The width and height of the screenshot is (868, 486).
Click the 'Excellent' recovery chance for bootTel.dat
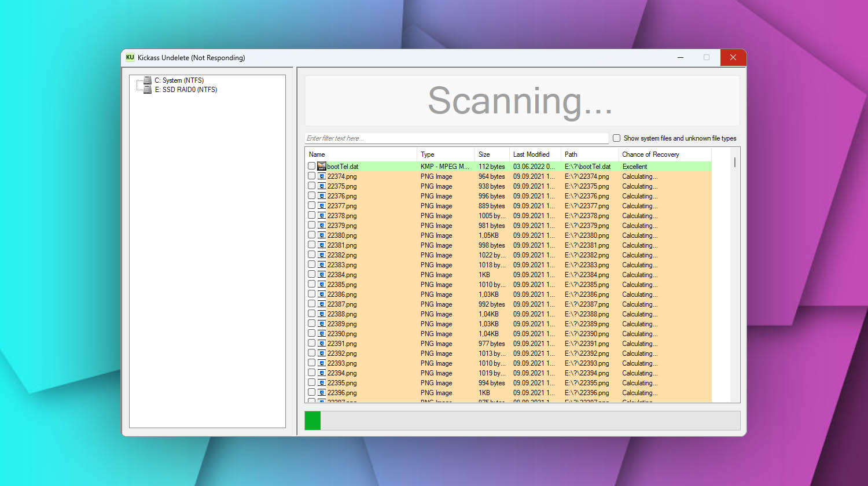click(x=635, y=167)
